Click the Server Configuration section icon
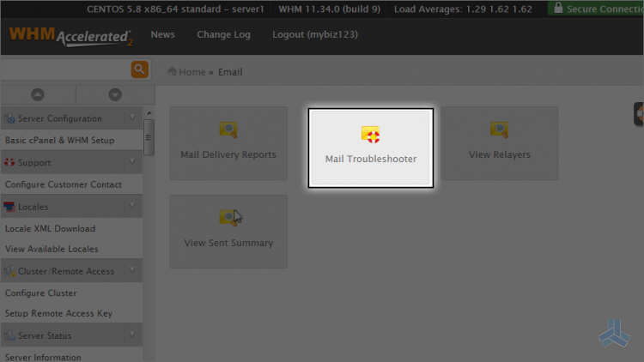Screen dimensions: 644x362 pyautogui.click(x=9, y=118)
